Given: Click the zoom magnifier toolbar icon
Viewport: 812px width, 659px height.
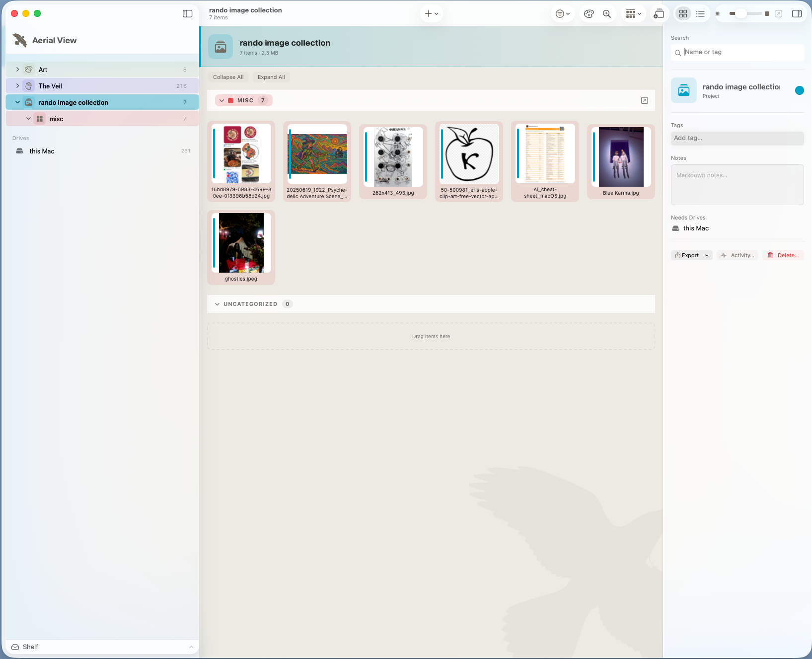Looking at the screenshot, I should pyautogui.click(x=607, y=14).
